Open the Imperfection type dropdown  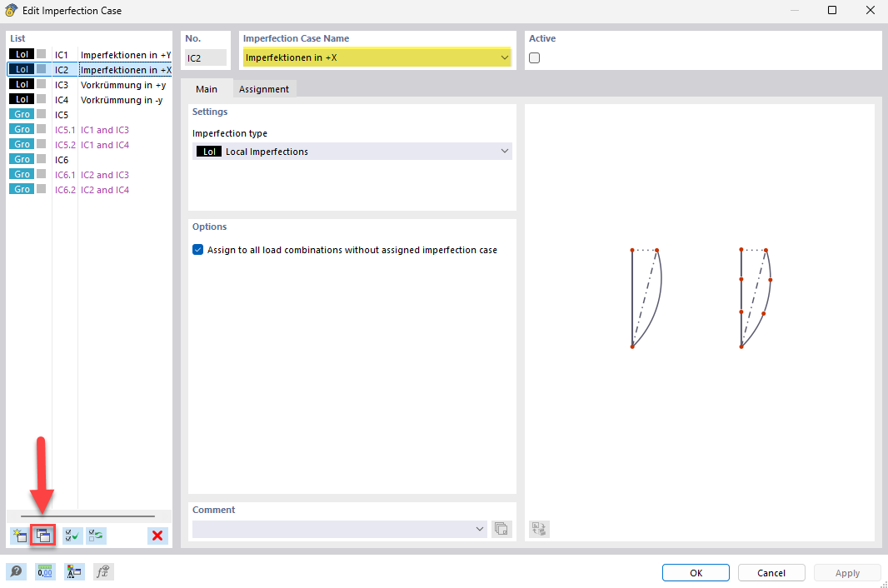[504, 151]
